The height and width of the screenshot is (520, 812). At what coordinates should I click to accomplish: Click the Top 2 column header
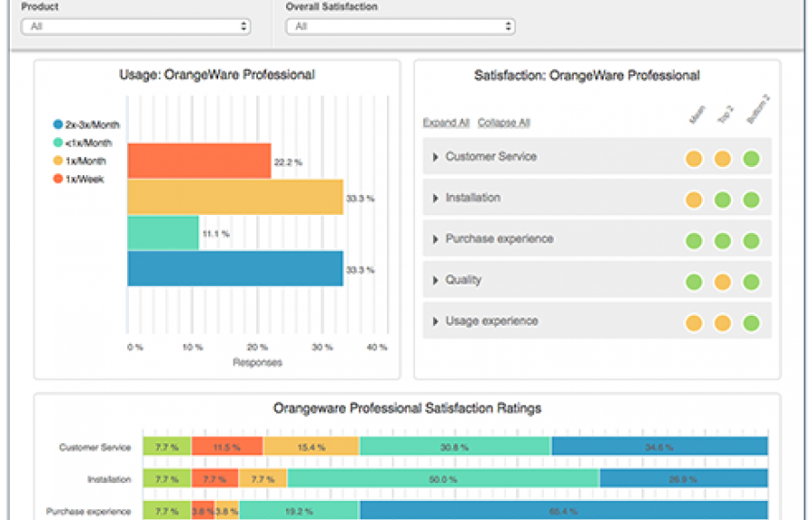(x=725, y=114)
